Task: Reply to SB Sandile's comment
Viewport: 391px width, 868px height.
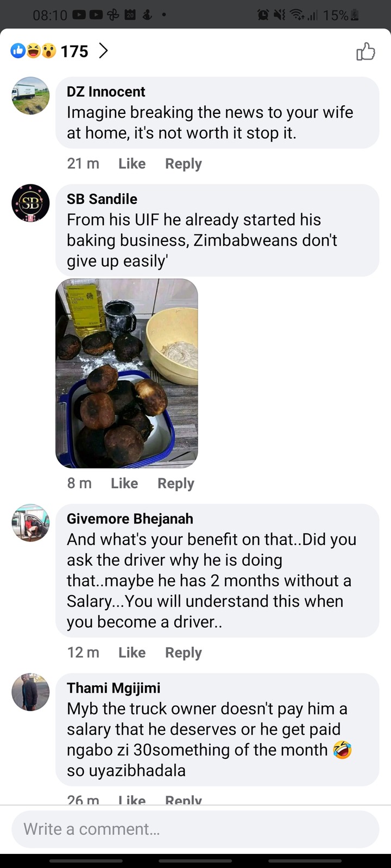Action: pos(176,483)
